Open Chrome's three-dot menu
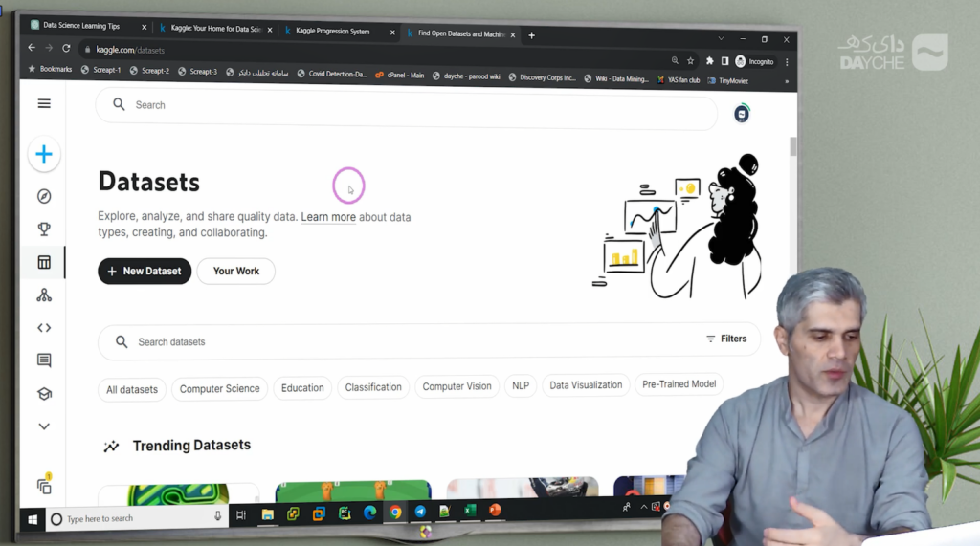 (787, 62)
